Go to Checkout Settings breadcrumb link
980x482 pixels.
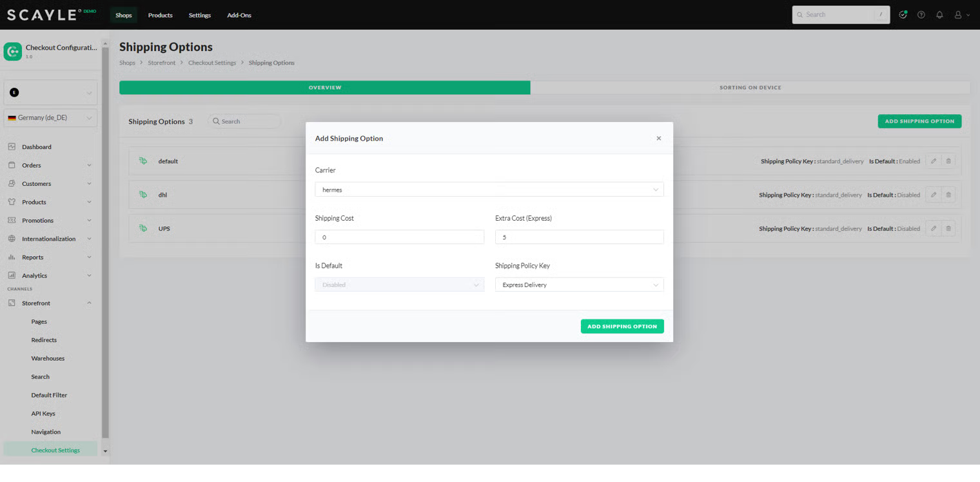(x=212, y=63)
